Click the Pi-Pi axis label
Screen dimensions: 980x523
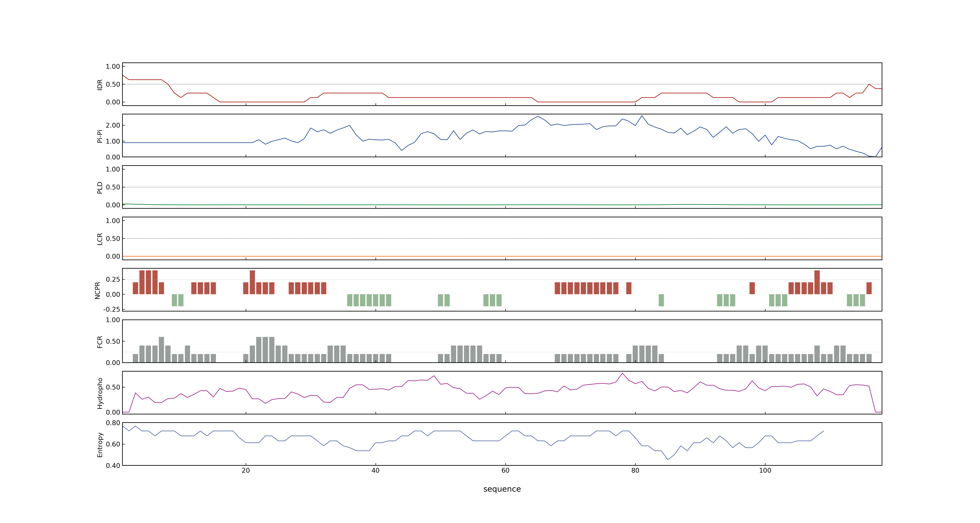[x=100, y=136]
